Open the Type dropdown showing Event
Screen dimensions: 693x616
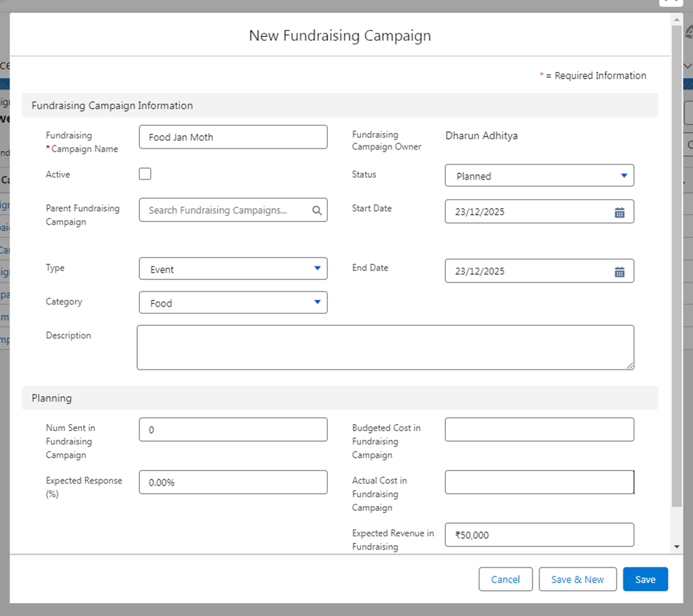coord(233,268)
